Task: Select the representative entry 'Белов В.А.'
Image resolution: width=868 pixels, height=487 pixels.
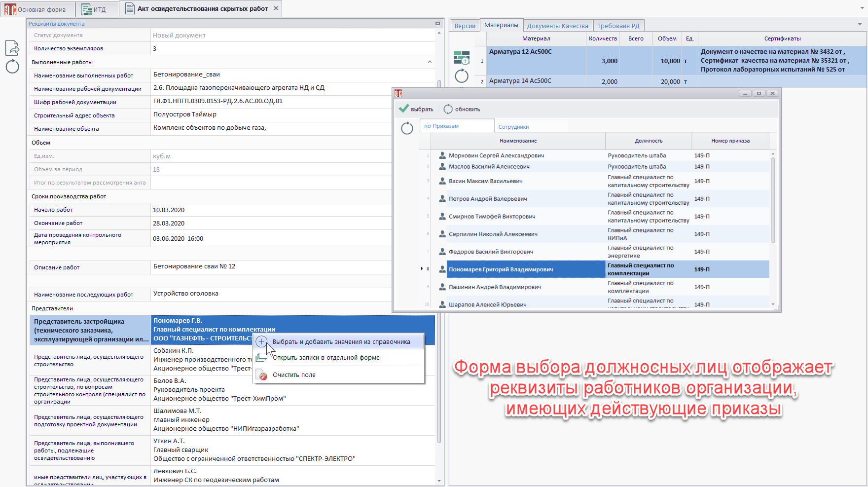Action: [x=293, y=390]
